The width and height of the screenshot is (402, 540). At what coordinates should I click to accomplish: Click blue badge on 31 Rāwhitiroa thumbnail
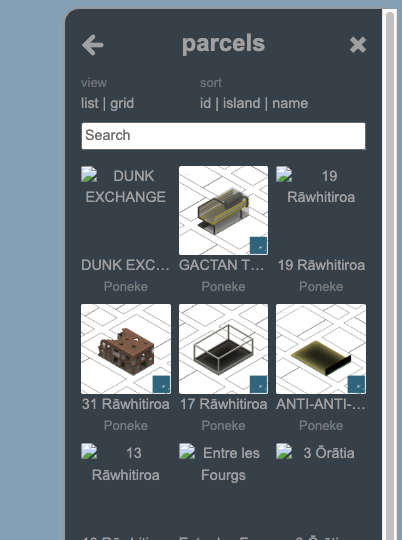pyautogui.click(x=161, y=384)
